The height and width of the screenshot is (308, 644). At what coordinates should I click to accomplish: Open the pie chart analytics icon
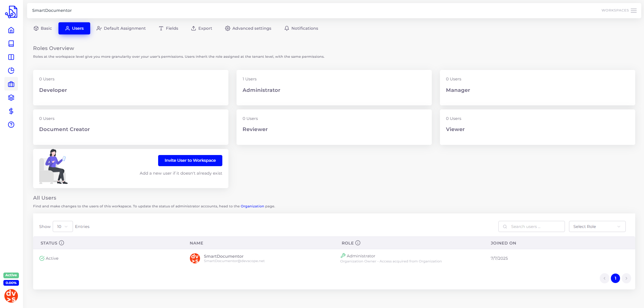click(11, 71)
